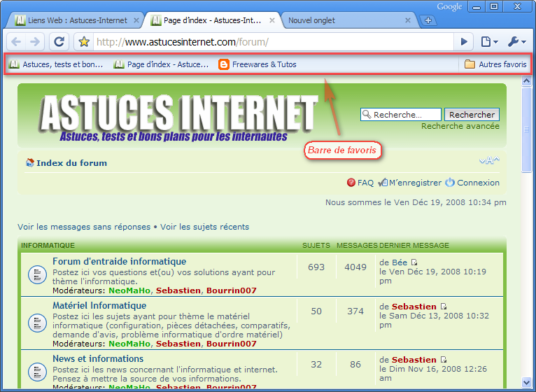Reload the current page
This screenshot has width=536, height=392.
[x=59, y=42]
